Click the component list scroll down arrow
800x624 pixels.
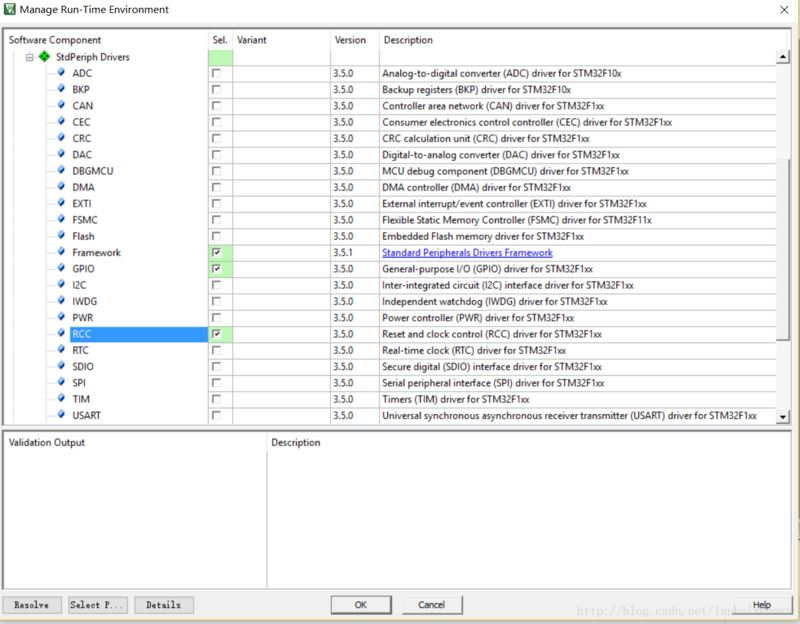(783, 417)
